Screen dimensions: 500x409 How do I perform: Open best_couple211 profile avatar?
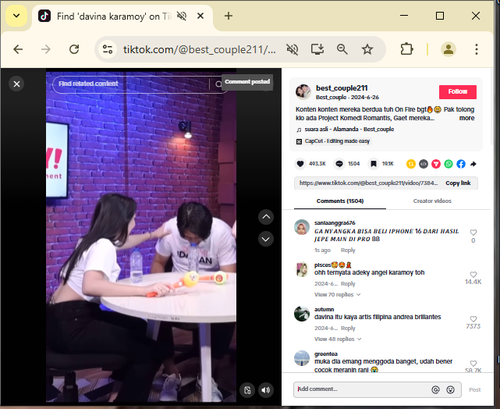point(303,92)
